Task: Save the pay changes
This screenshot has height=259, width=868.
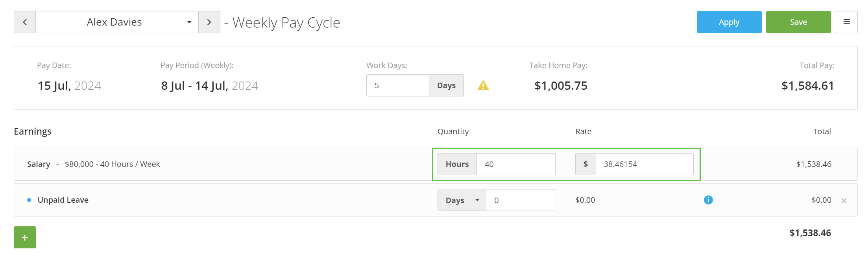Action: [798, 22]
